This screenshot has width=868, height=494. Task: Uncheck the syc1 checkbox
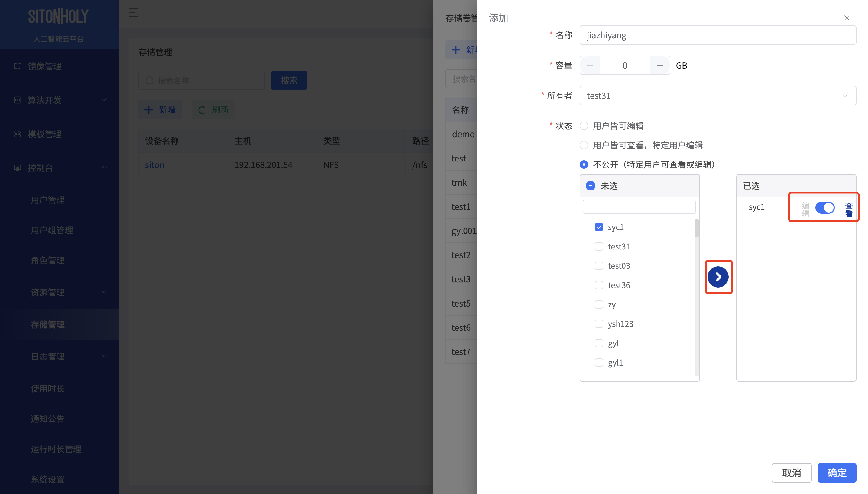pyautogui.click(x=599, y=227)
